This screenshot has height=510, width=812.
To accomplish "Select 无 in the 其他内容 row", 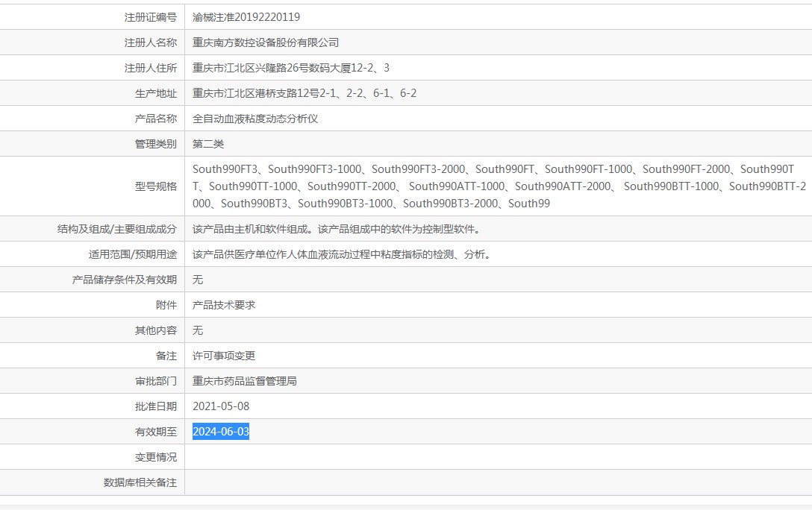I will (198, 330).
